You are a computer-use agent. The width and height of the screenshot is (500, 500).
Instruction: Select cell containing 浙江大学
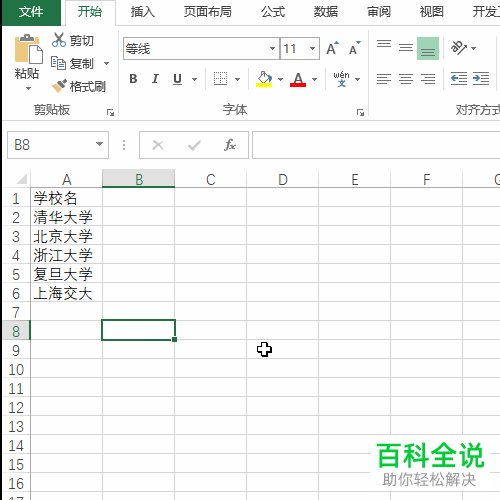coord(66,255)
